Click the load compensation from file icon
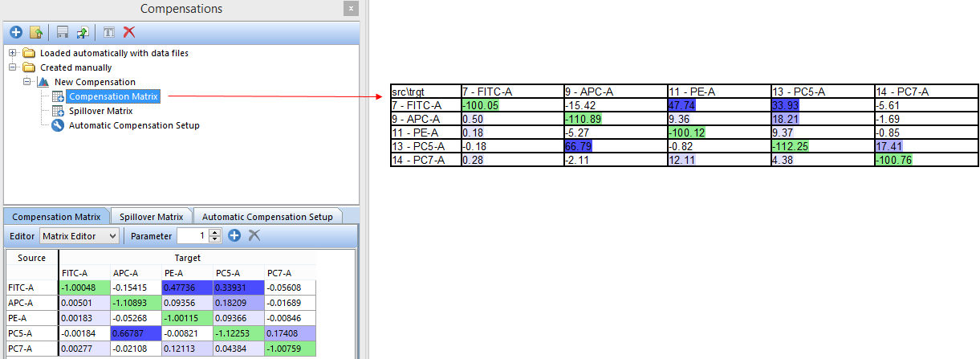The width and height of the screenshot is (980, 359). pos(35,32)
